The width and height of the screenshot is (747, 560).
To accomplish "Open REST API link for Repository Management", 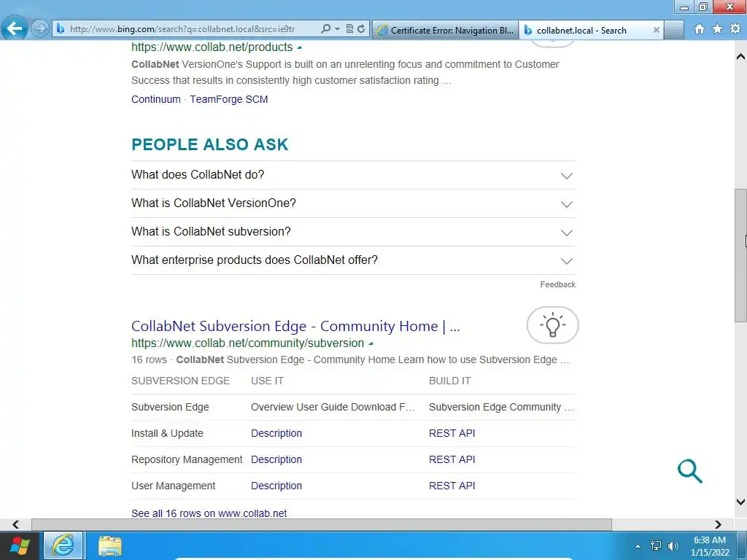I will coord(452,459).
